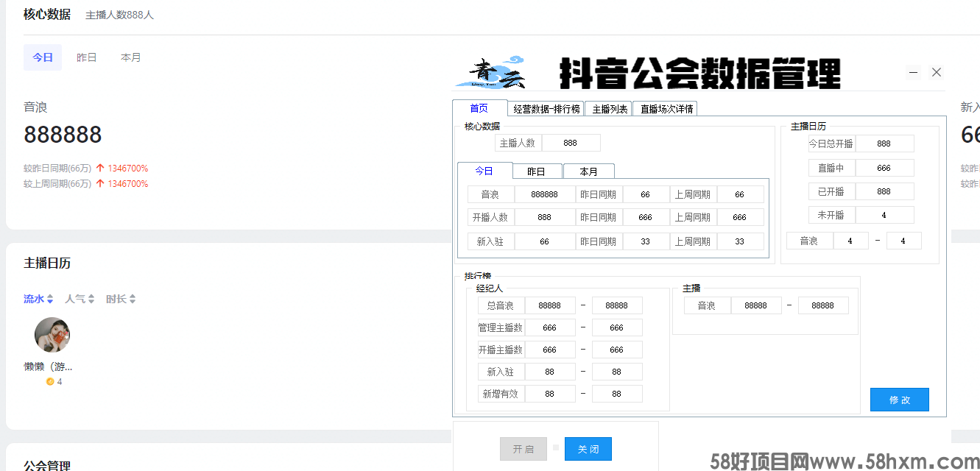The width and height of the screenshot is (980, 471).
Task: Edit 新入驻 value field 66 in 核心数据
Action: click(x=544, y=241)
